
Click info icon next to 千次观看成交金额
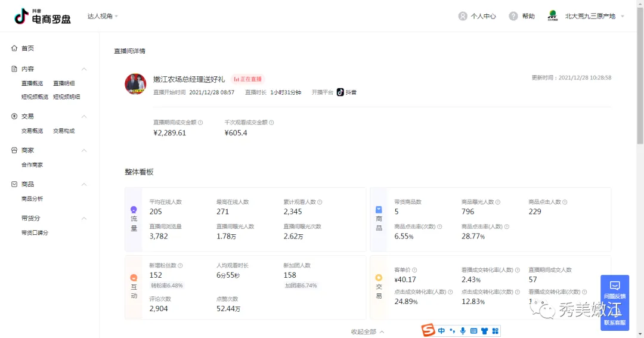271,122
